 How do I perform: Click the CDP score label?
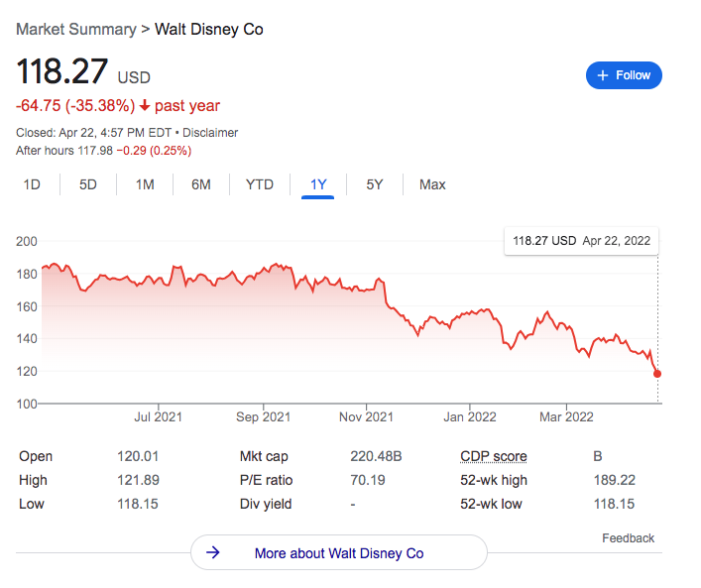(x=494, y=456)
